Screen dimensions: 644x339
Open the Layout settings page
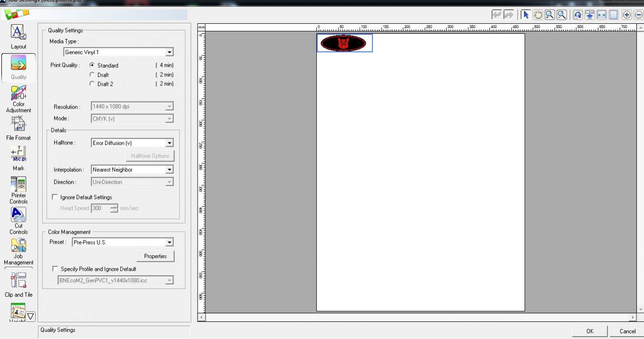pos(19,37)
